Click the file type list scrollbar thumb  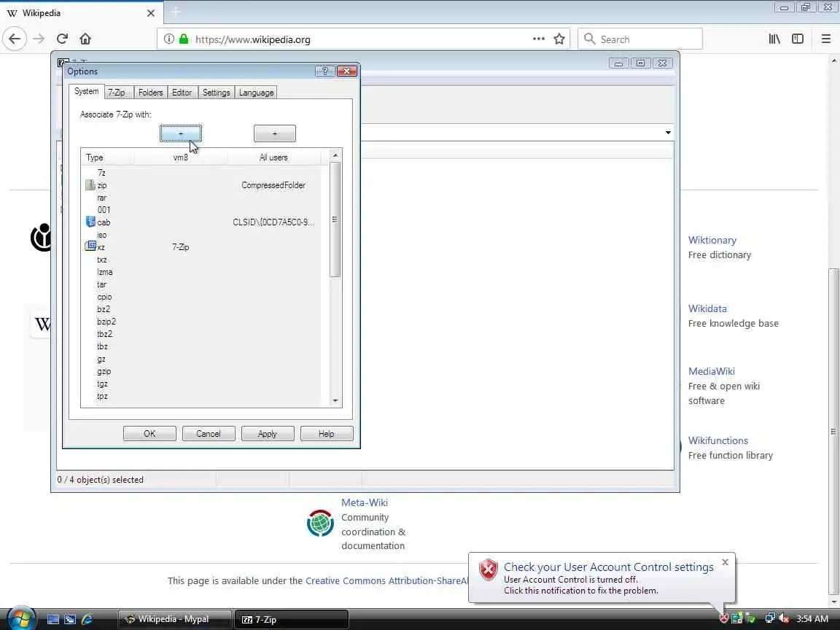(335, 219)
